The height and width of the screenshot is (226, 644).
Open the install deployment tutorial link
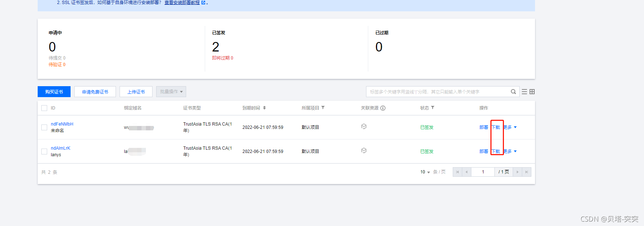pyautogui.click(x=182, y=3)
